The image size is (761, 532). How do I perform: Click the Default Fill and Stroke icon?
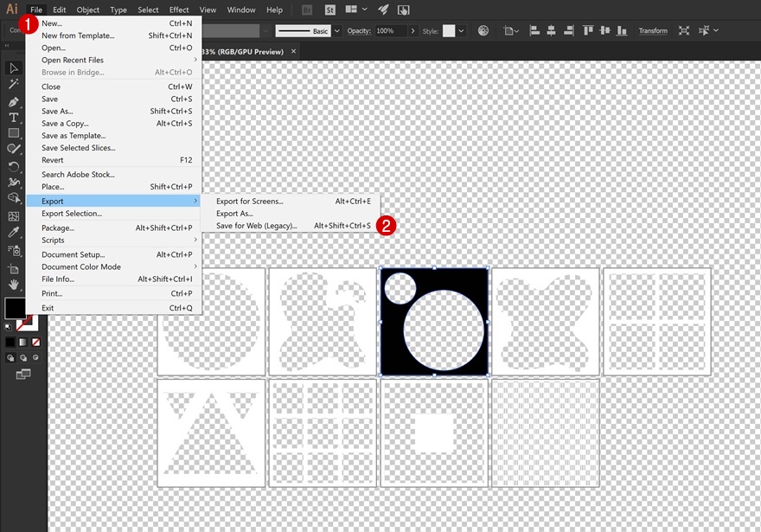coord(9,327)
